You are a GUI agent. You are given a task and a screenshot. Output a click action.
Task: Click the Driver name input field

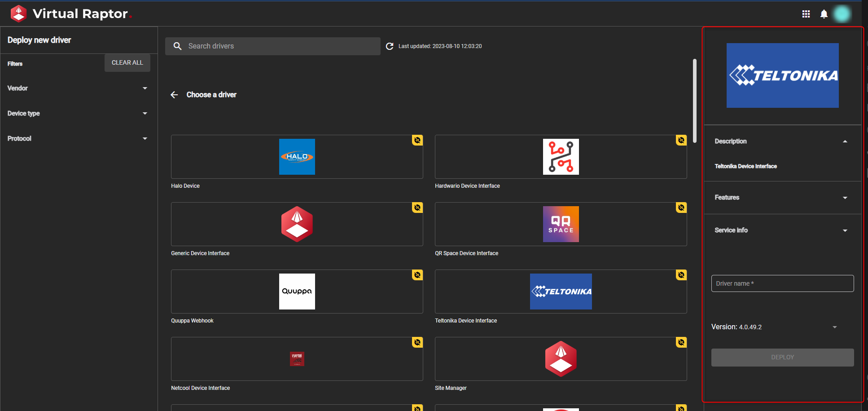782,283
